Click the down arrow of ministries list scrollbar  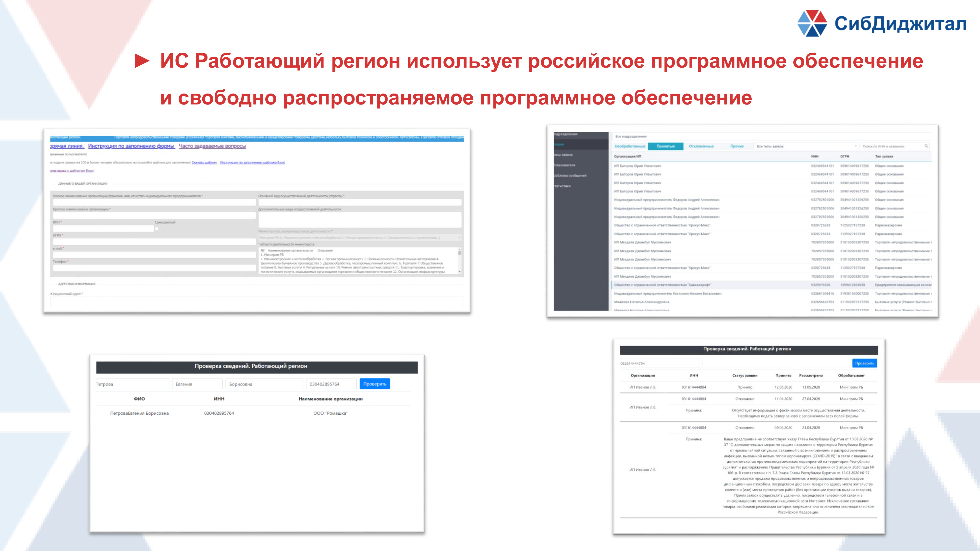coord(460,272)
